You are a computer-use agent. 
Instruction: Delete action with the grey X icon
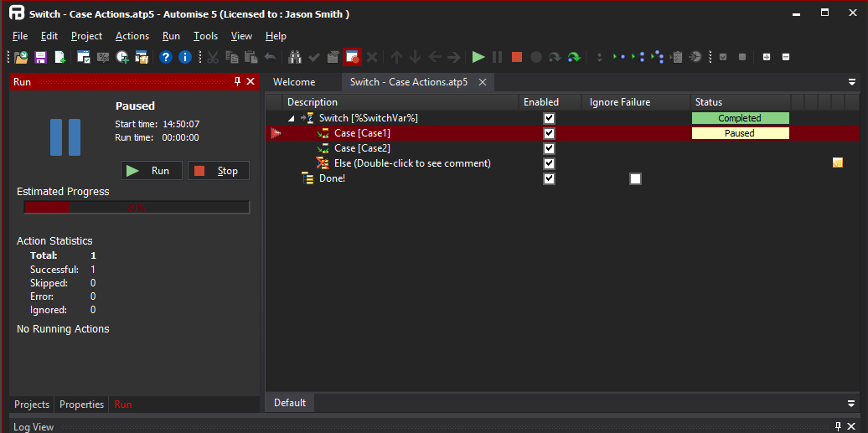pos(372,56)
